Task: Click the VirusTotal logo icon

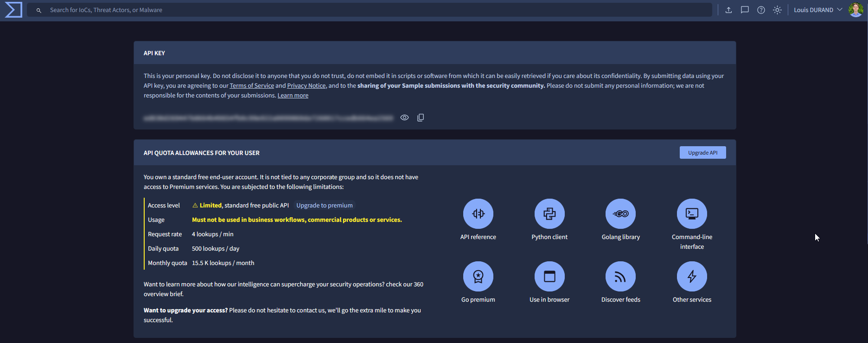Action: pos(13,10)
